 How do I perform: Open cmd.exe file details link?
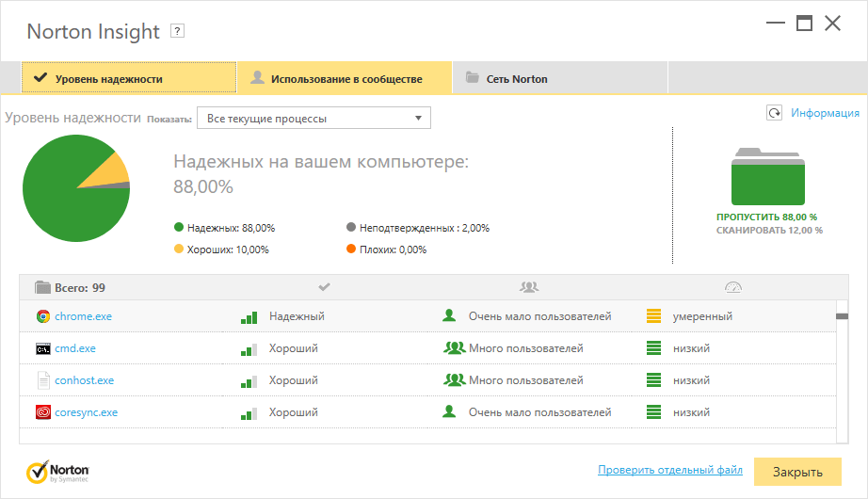pyautogui.click(x=75, y=348)
